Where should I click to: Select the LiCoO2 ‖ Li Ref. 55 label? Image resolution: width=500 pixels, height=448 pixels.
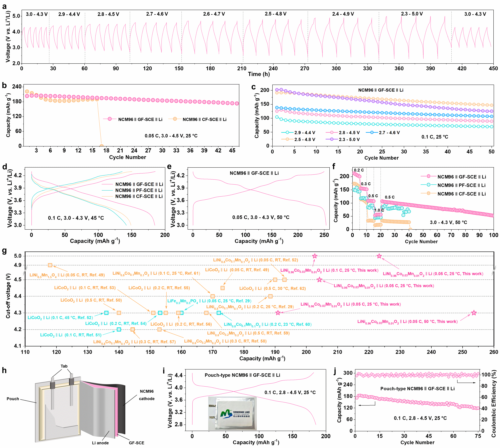click(x=159, y=288)
